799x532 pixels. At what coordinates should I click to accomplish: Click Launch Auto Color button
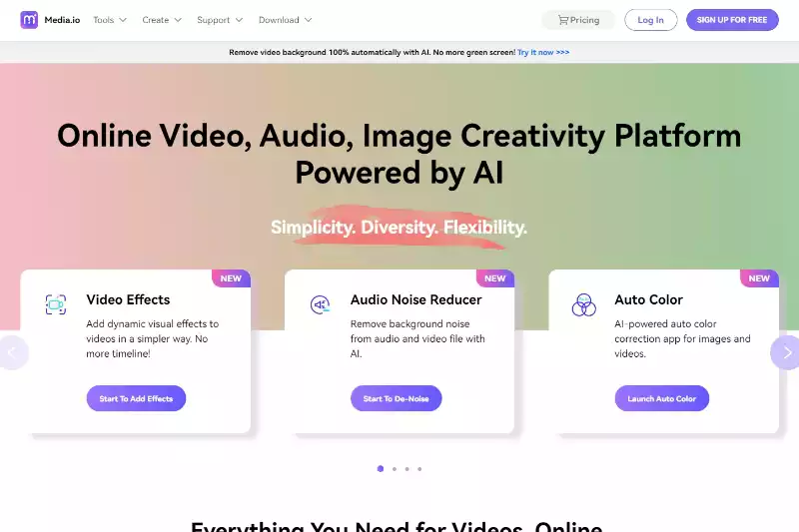click(x=662, y=398)
